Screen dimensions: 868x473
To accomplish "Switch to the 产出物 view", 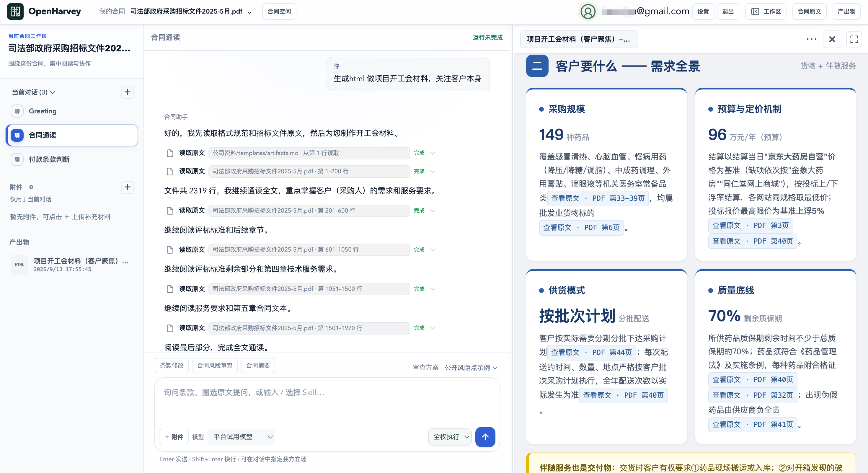I will tap(846, 12).
